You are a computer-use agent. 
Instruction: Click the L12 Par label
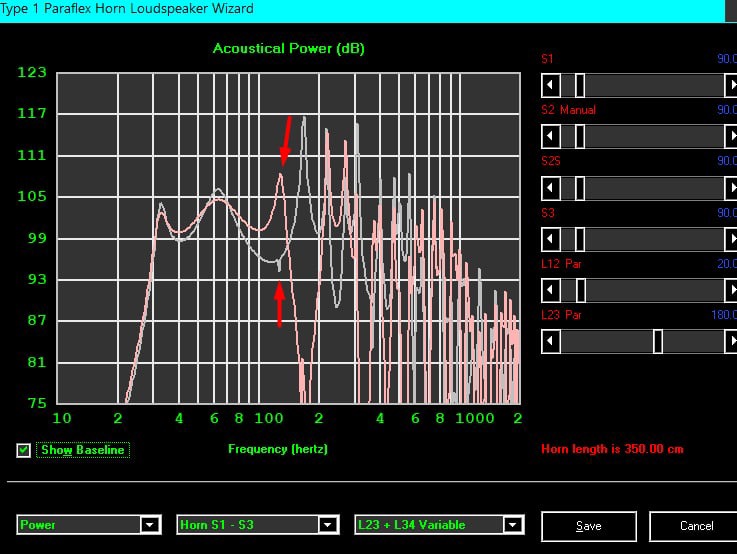561,264
